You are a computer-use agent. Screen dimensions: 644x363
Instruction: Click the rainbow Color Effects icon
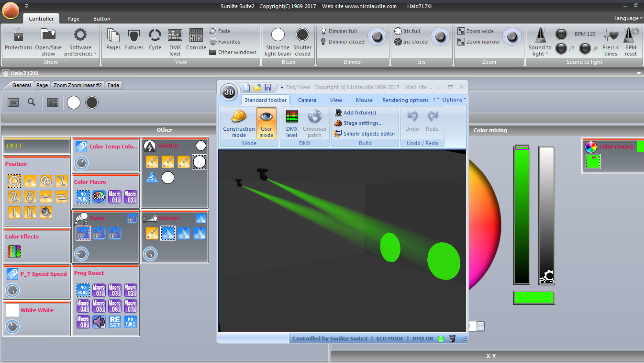click(14, 251)
